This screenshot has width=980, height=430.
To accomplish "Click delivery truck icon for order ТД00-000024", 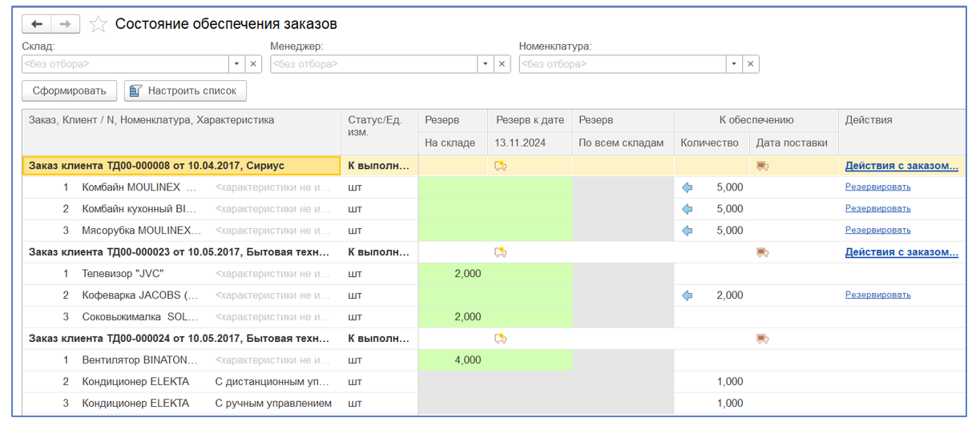I will [x=762, y=339].
